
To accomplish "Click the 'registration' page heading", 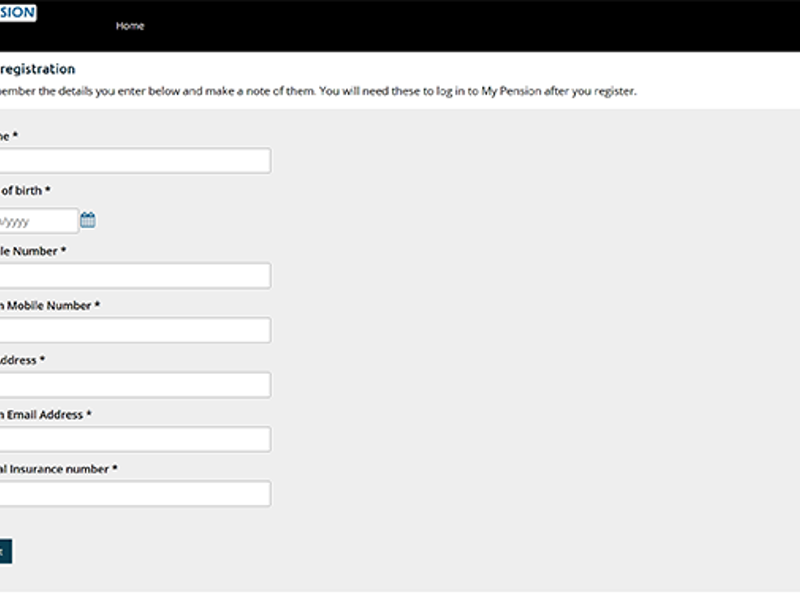I will (x=37, y=69).
